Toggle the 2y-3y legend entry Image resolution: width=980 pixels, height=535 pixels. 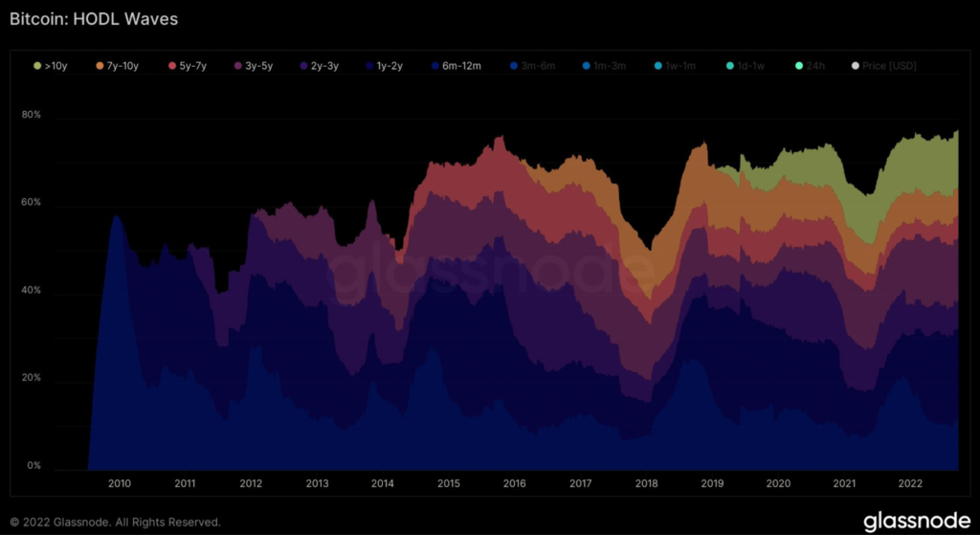pyautogui.click(x=319, y=66)
